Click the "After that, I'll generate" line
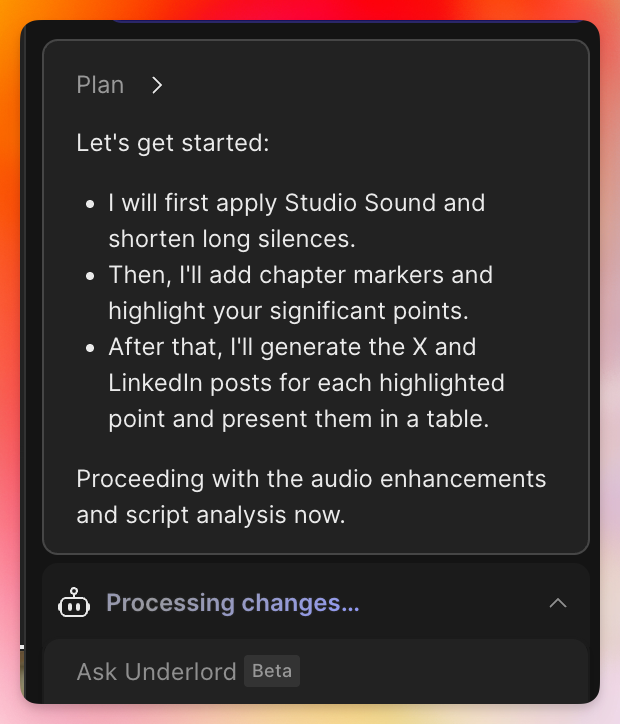 click(292, 347)
